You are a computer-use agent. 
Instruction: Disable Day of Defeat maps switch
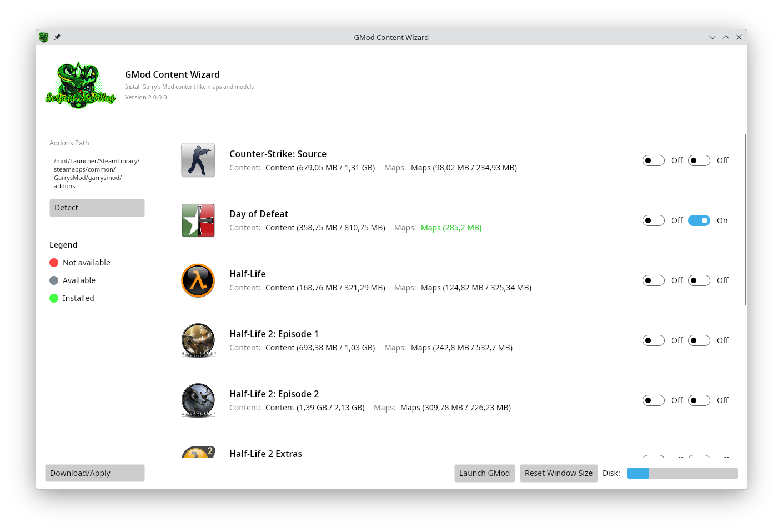point(699,220)
